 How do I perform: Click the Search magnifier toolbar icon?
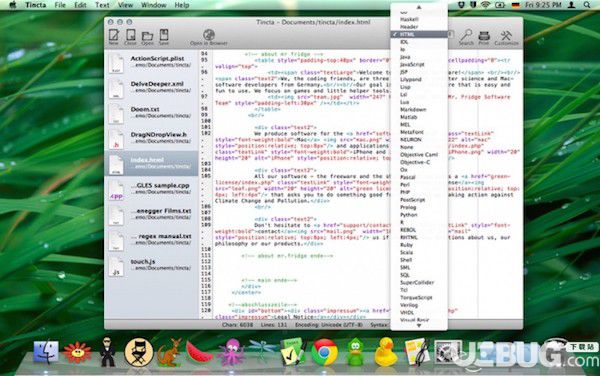[x=466, y=35]
